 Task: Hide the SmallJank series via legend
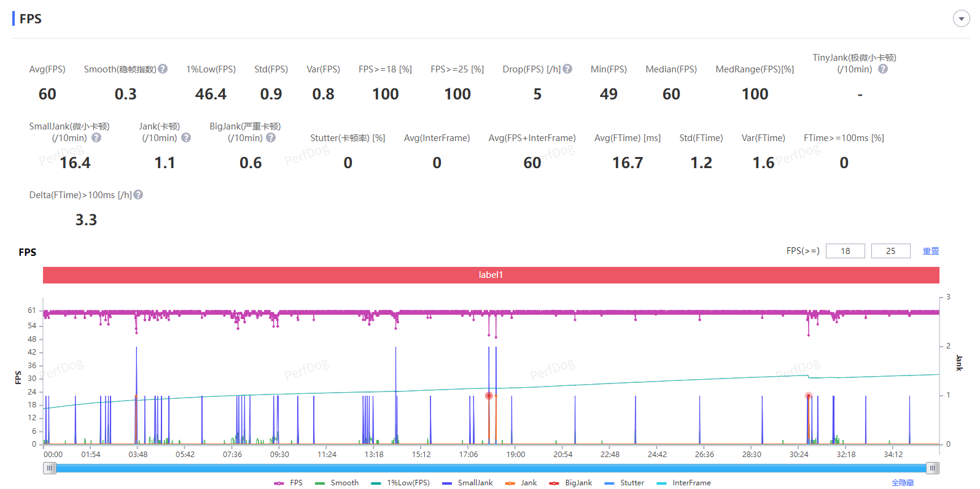coord(468,483)
